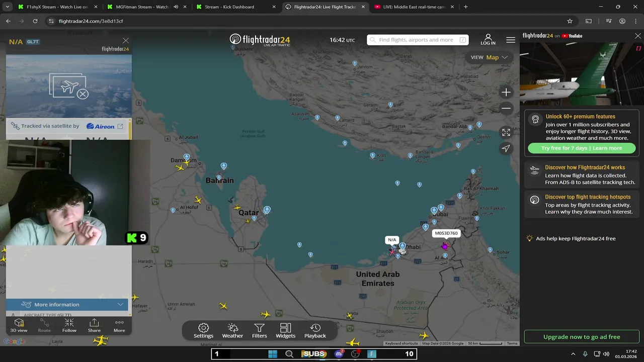Switch to MGFitman Stream tab

146,7
